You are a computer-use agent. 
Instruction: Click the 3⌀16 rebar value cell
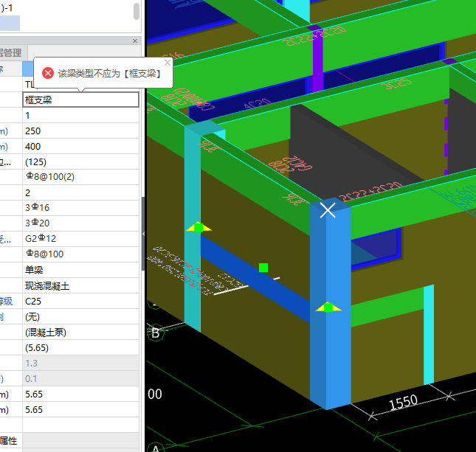80,208
